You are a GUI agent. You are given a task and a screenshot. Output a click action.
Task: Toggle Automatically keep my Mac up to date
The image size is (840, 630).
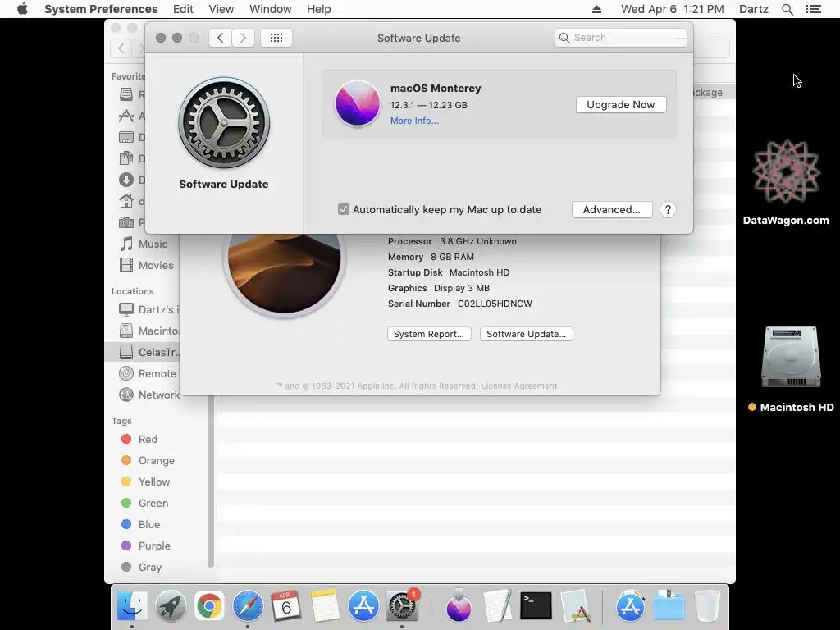click(x=344, y=209)
